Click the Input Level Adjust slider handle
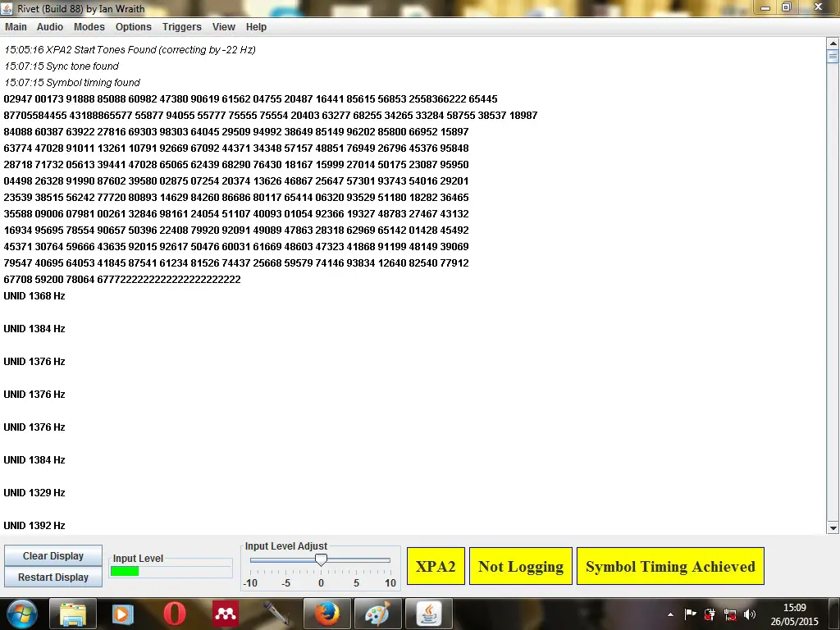Viewport: 840px width, 630px height. [322, 560]
